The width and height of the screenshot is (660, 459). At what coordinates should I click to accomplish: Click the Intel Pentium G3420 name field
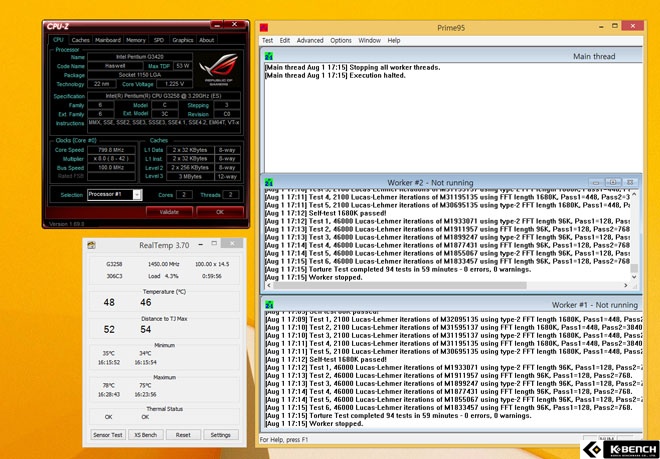pyautogui.click(x=140, y=57)
